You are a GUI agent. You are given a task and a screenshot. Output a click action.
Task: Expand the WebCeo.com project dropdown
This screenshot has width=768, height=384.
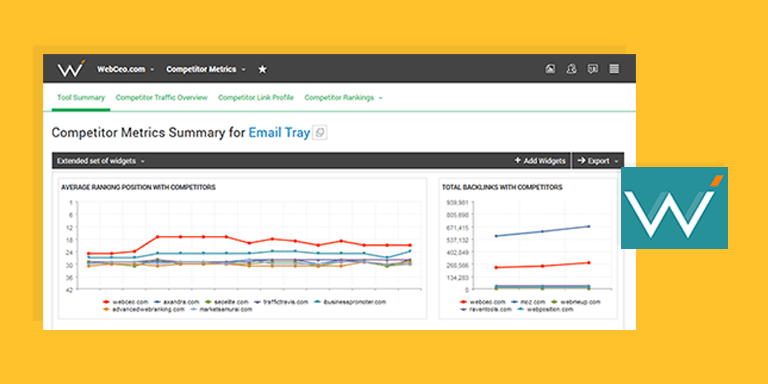tap(125, 69)
